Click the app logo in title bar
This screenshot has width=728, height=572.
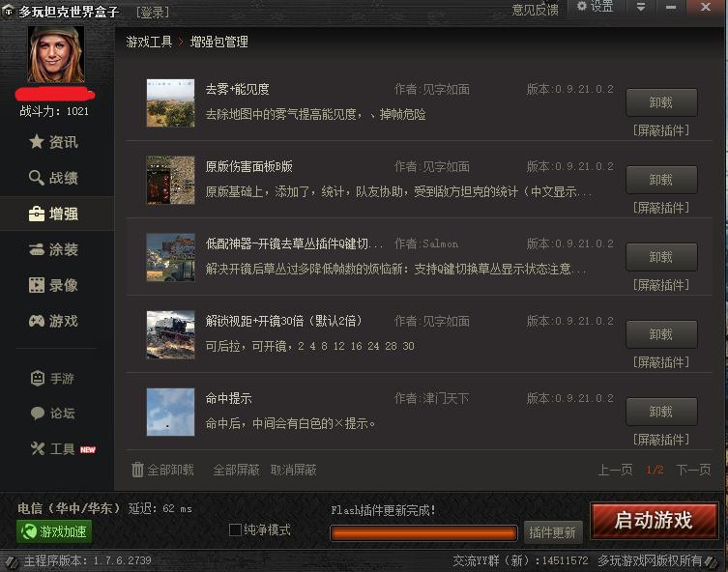click(x=8, y=12)
